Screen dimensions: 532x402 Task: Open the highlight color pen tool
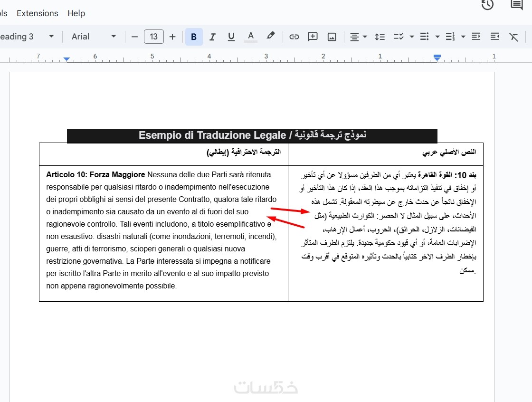pos(270,36)
